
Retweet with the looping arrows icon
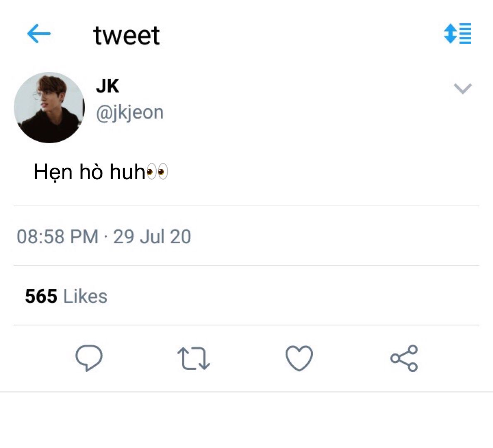click(x=194, y=358)
